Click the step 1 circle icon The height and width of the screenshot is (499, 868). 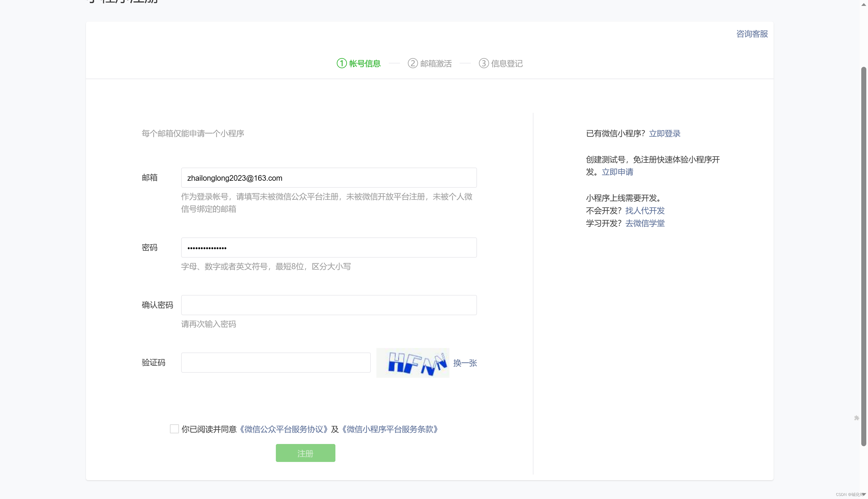pyautogui.click(x=342, y=63)
